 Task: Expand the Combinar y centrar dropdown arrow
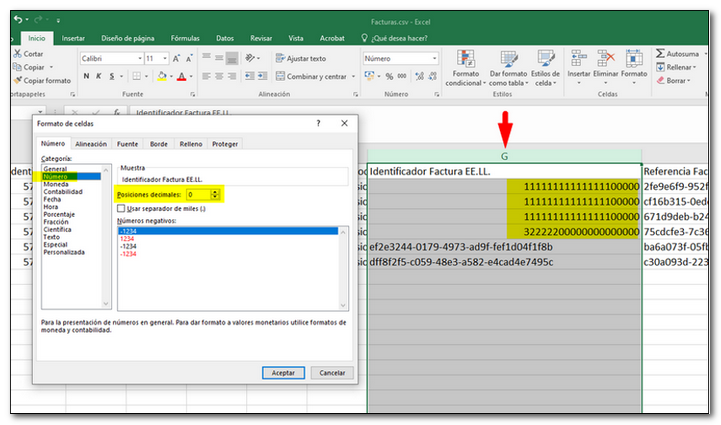(x=353, y=77)
